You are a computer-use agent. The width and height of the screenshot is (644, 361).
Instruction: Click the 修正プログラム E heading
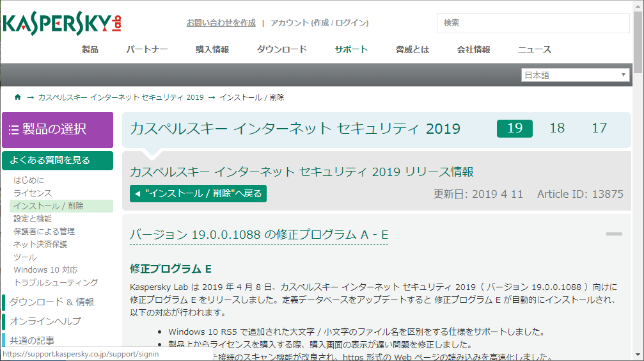point(171,269)
